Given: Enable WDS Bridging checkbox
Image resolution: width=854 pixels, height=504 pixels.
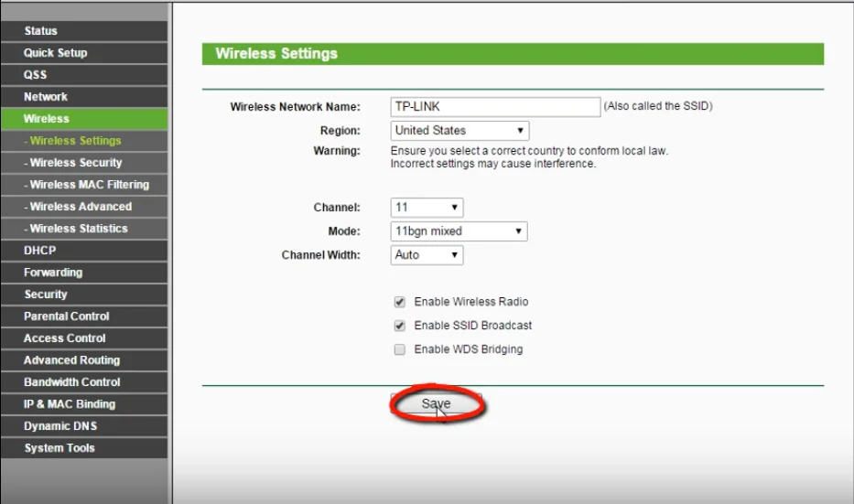Looking at the screenshot, I should pyautogui.click(x=399, y=349).
